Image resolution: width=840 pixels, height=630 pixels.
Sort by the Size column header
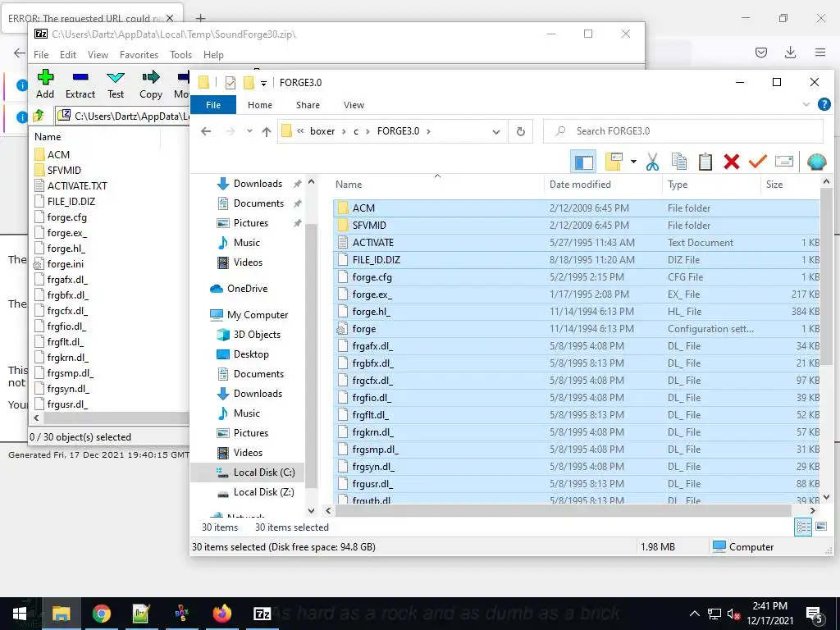click(x=790, y=185)
